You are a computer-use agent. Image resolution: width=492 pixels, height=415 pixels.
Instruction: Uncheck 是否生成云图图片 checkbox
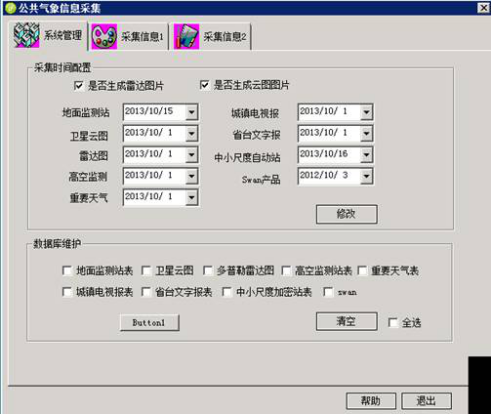tap(204, 85)
